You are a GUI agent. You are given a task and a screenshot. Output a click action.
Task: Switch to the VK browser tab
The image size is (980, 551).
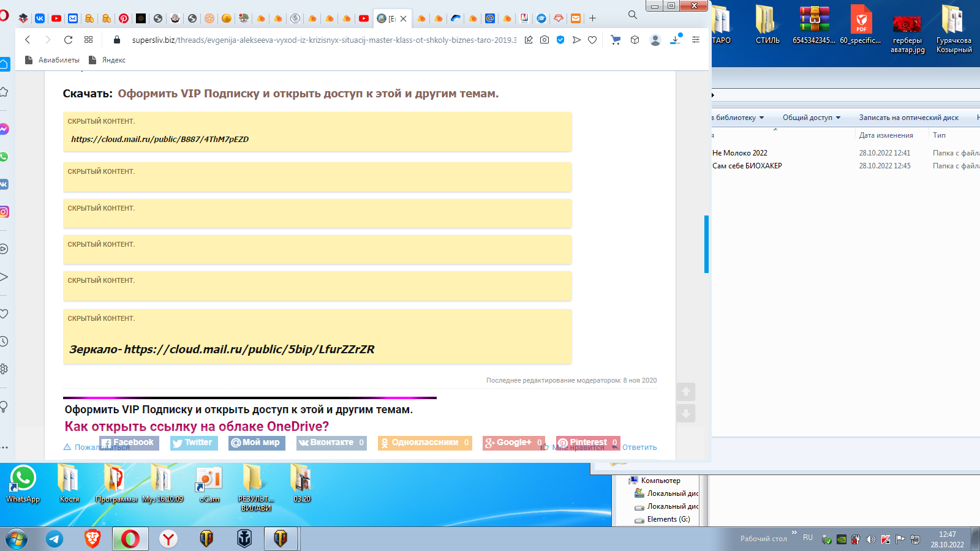click(40, 18)
